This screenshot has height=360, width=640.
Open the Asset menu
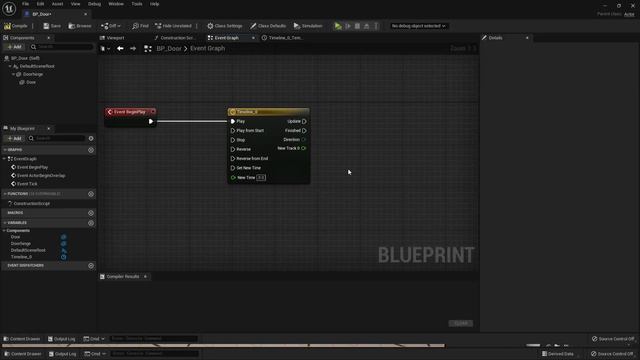(58, 4)
